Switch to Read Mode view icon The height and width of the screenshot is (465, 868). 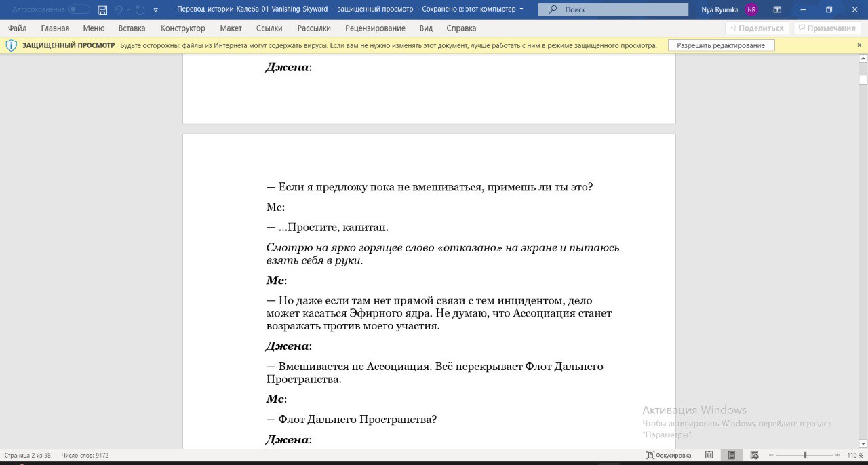(x=709, y=456)
